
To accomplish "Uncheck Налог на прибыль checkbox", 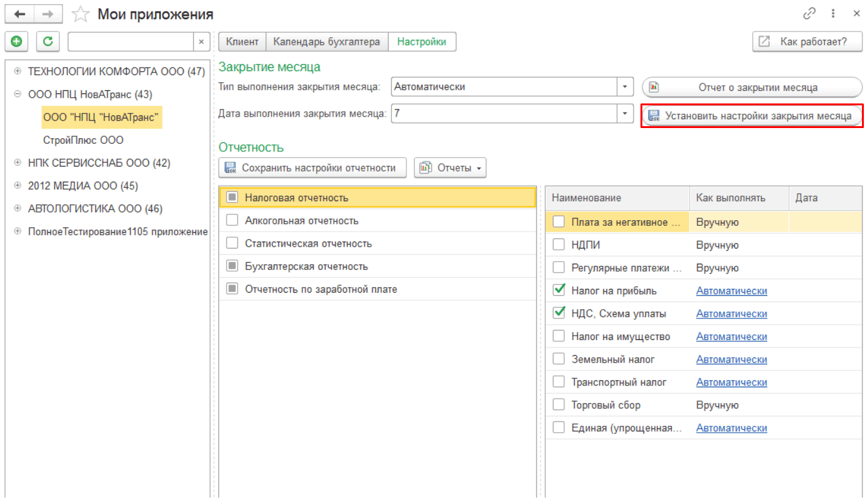I will pyautogui.click(x=558, y=290).
